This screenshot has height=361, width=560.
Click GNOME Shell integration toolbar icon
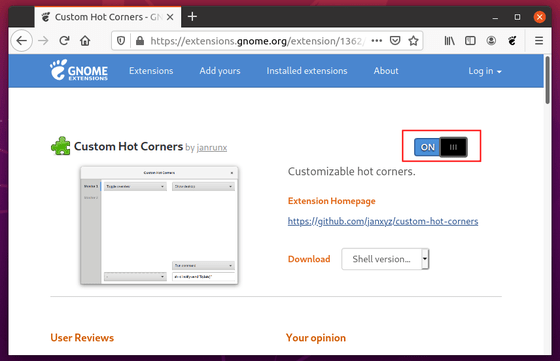click(512, 41)
